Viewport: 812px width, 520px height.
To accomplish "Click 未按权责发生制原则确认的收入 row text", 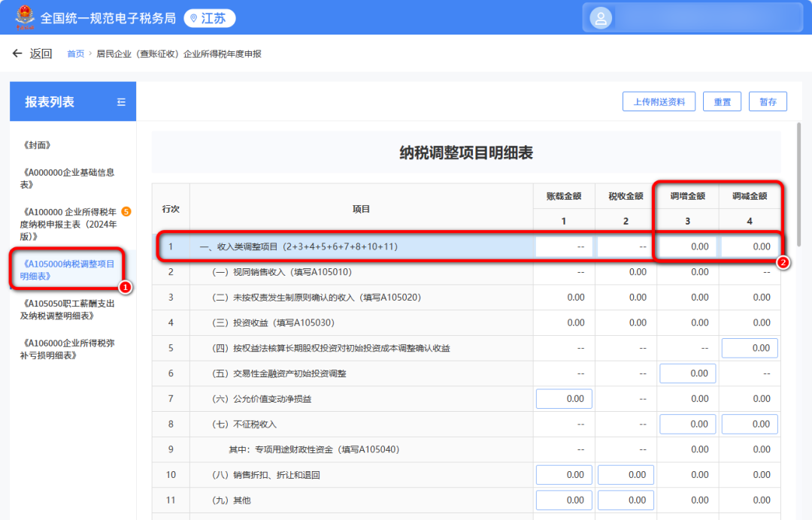I will (317, 298).
